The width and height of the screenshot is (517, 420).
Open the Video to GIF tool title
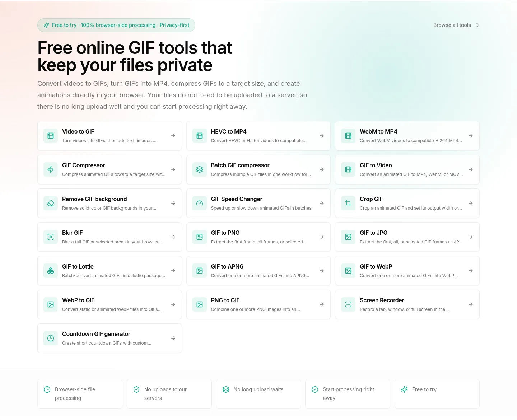[78, 131]
